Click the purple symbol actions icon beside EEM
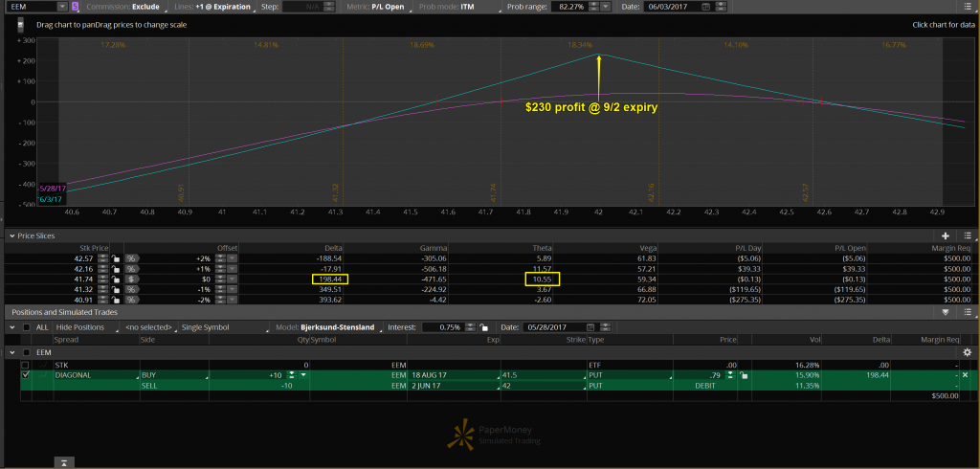 coord(76,7)
